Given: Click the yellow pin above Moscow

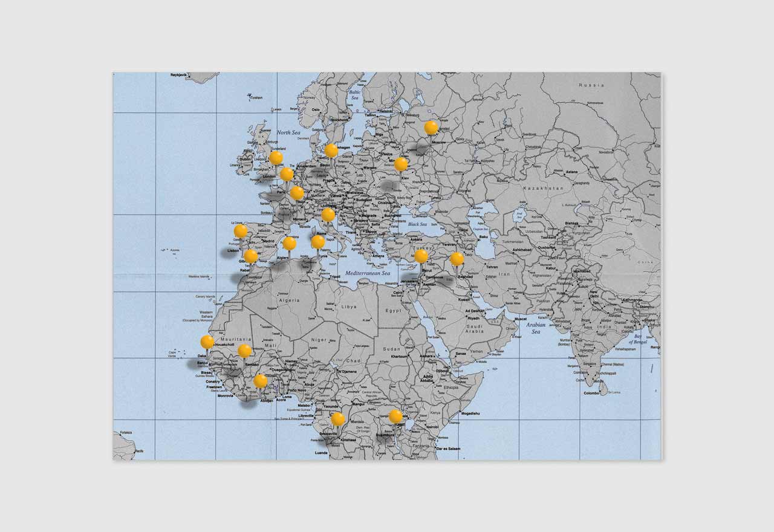Looking at the screenshot, I should pos(431,128).
